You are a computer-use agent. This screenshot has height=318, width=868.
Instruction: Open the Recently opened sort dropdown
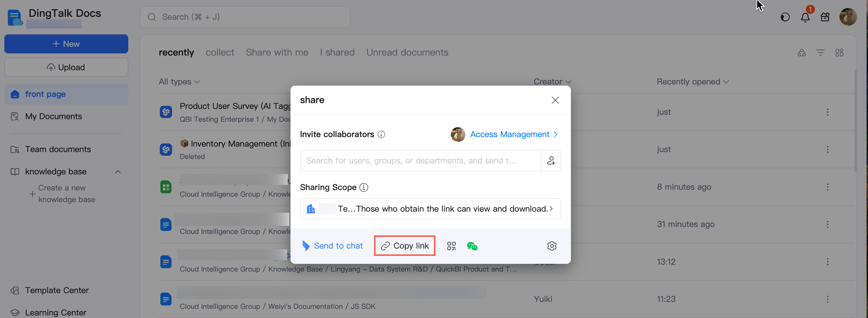(693, 82)
